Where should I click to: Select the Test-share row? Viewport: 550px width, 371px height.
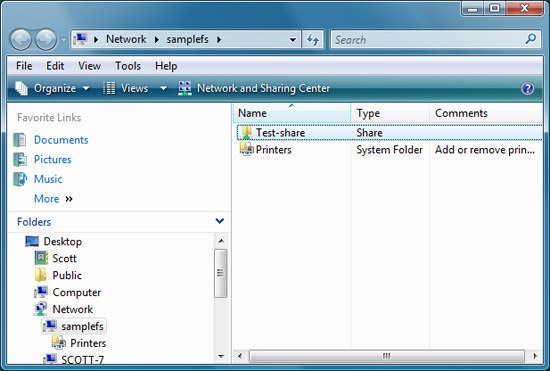(x=389, y=133)
